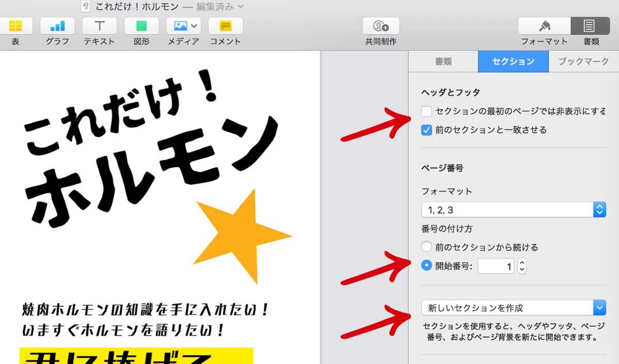619x364 pixels.
Task: Expand the 編集済み title chevron menu
Action: (x=240, y=7)
